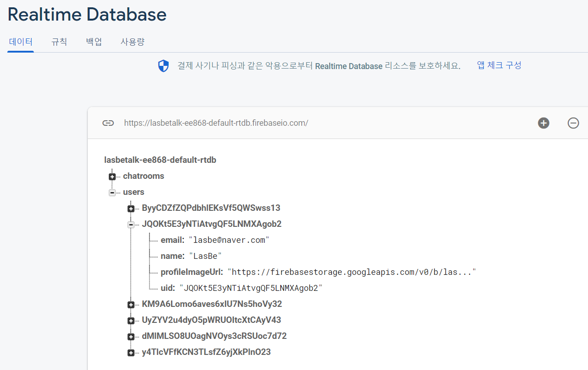Open the 사용량 tab
This screenshot has width=588, height=370.
pyautogui.click(x=133, y=42)
